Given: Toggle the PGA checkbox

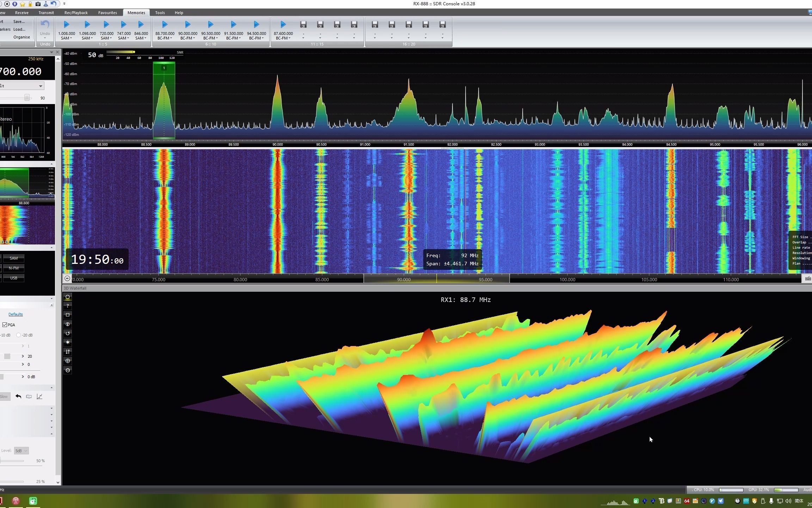Looking at the screenshot, I should pyautogui.click(x=5, y=325).
